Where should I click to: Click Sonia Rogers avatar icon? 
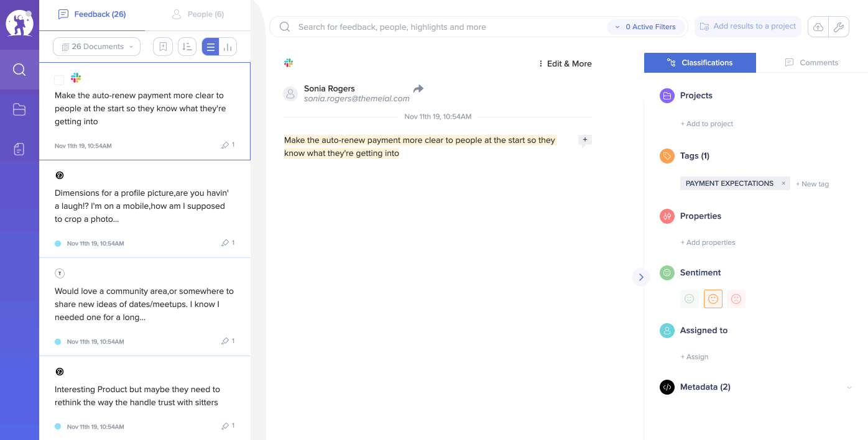tap(290, 94)
